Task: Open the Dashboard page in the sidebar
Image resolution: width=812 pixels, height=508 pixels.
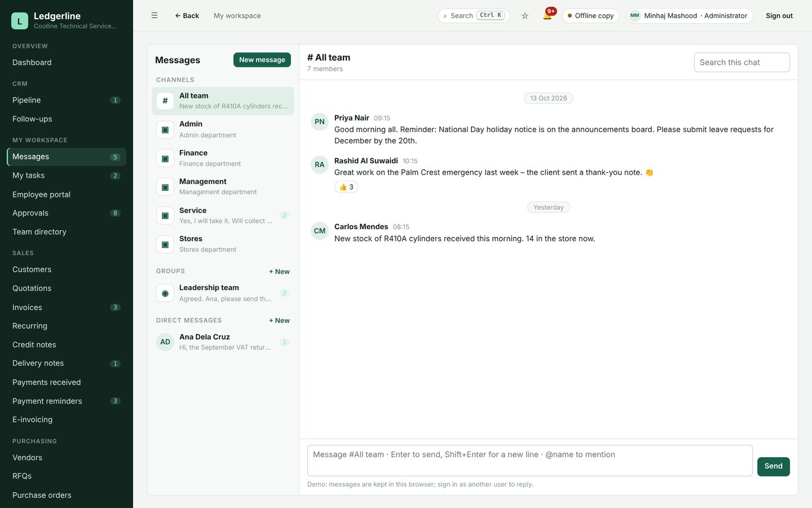Action: point(67,63)
